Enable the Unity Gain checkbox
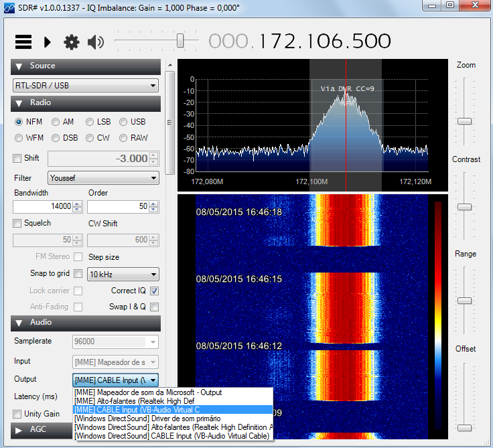The image size is (493, 448). pyautogui.click(x=17, y=414)
